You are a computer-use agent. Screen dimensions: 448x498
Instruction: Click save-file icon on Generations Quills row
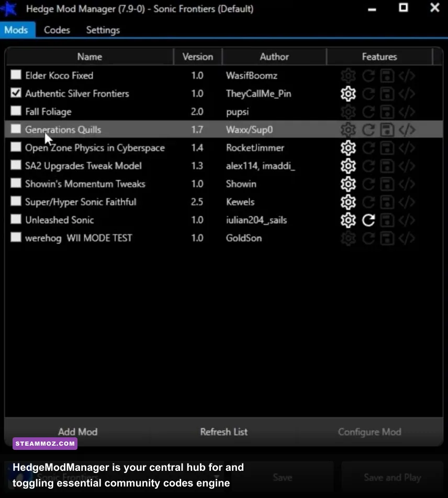(387, 130)
